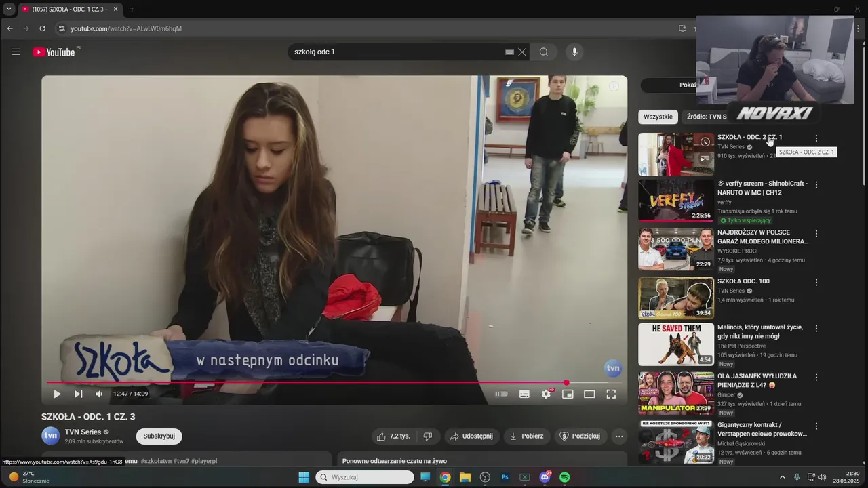Screen dimensions: 868x488
Task: Open options menu for Malinois video
Action: (x=816, y=329)
